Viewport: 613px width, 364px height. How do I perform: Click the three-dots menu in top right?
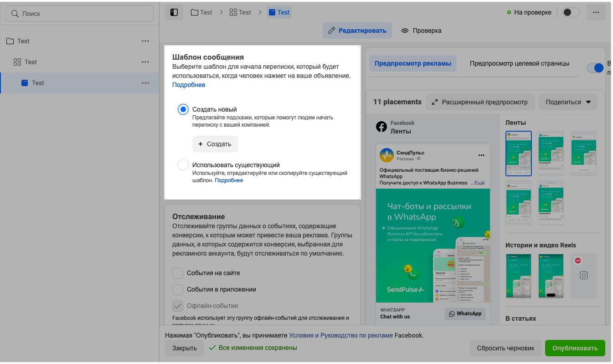[596, 12]
